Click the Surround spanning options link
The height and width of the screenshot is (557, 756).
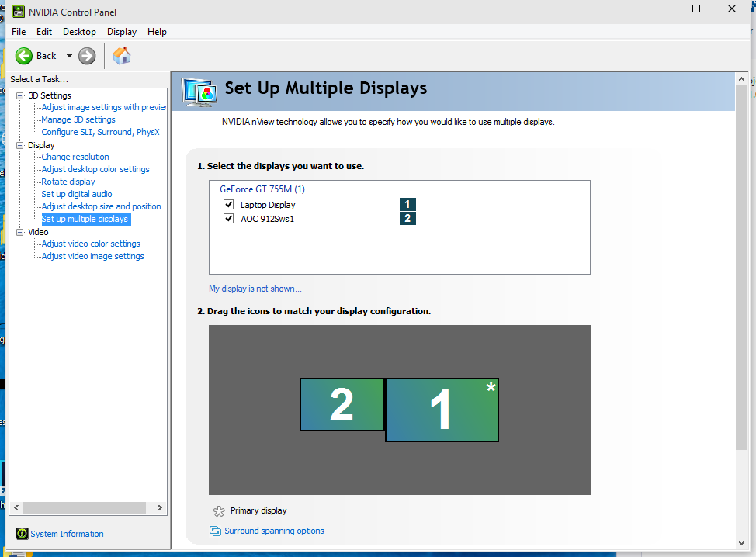[274, 531]
